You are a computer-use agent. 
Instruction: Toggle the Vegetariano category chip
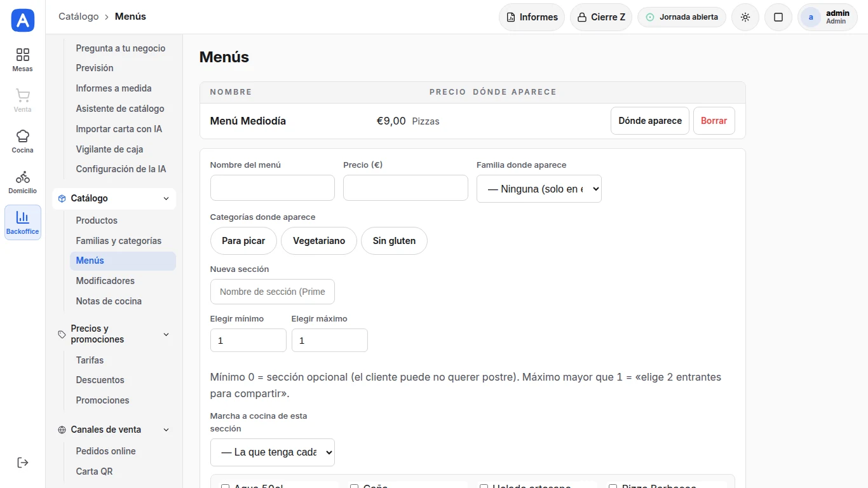(319, 241)
